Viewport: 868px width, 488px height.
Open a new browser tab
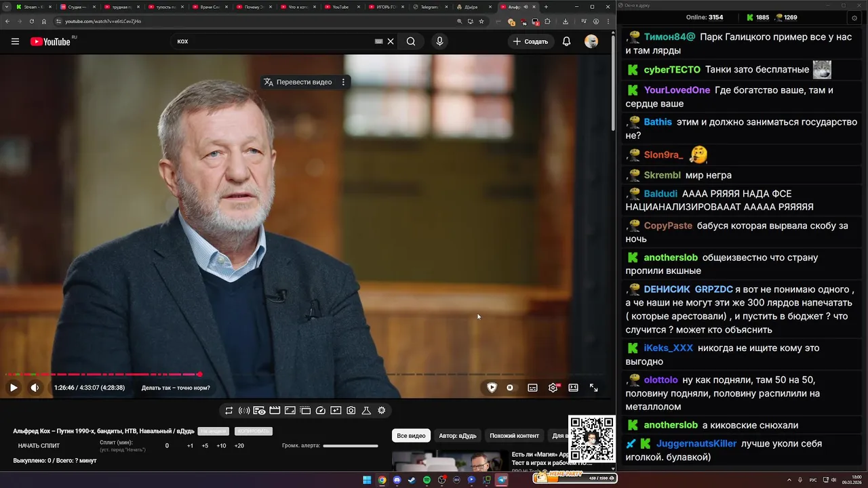[x=546, y=7]
